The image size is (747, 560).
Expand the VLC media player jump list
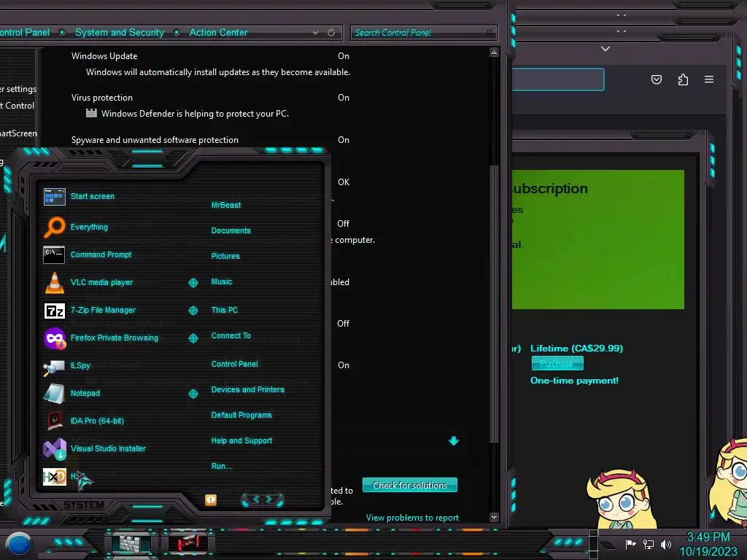pyautogui.click(x=193, y=283)
